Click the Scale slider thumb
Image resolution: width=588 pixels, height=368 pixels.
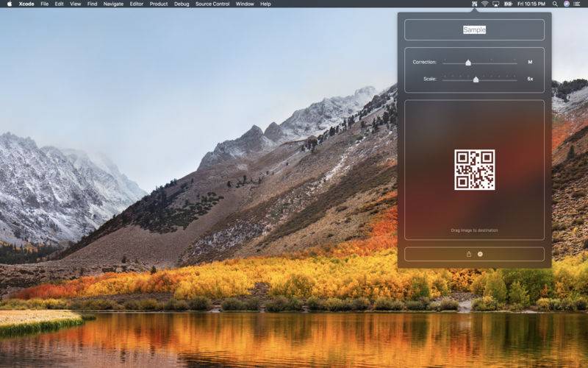tap(476, 79)
